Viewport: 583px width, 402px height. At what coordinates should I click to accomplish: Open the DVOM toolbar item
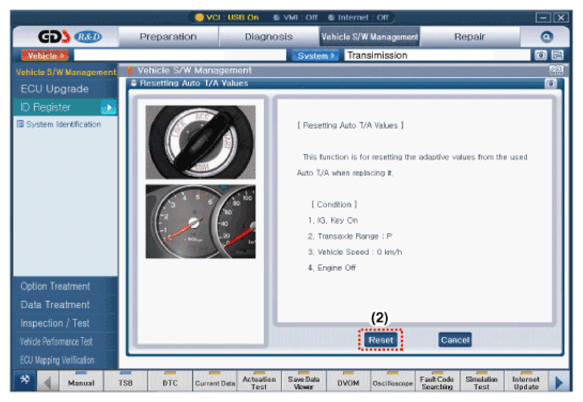[348, 381]
